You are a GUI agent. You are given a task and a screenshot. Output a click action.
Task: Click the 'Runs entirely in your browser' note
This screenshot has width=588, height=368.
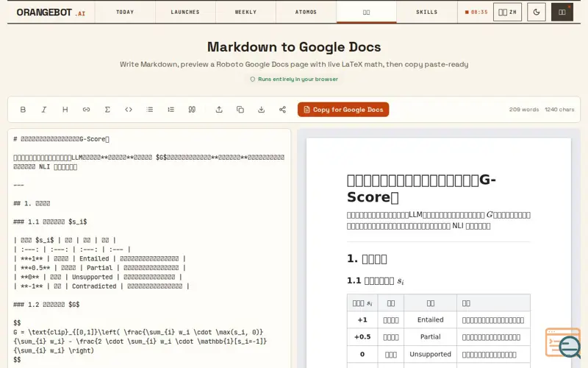294,79
